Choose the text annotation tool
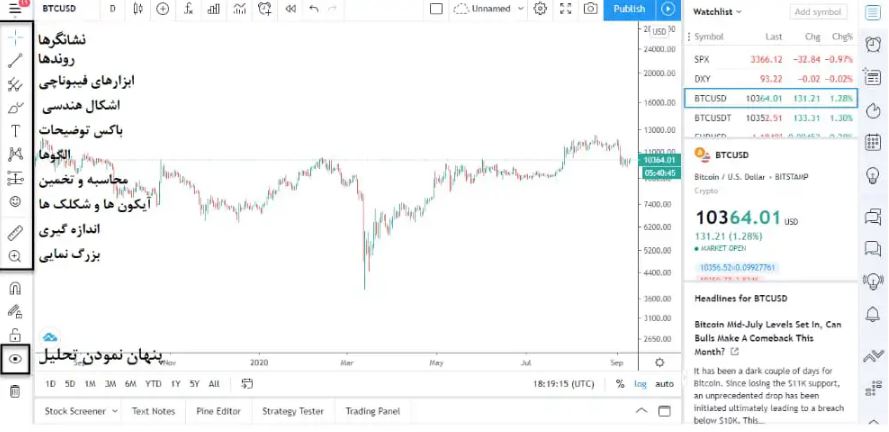 coord(15,131)
